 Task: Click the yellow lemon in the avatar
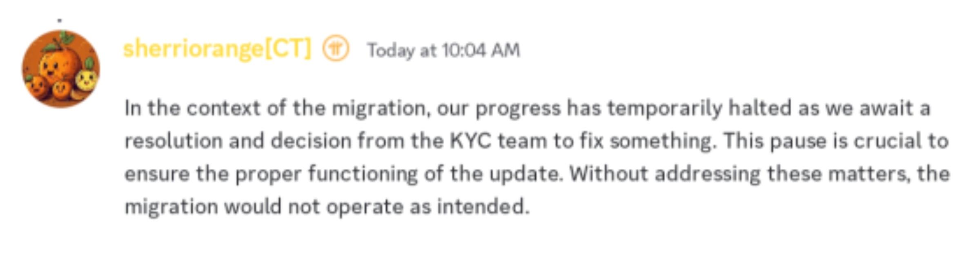point(86,78)
